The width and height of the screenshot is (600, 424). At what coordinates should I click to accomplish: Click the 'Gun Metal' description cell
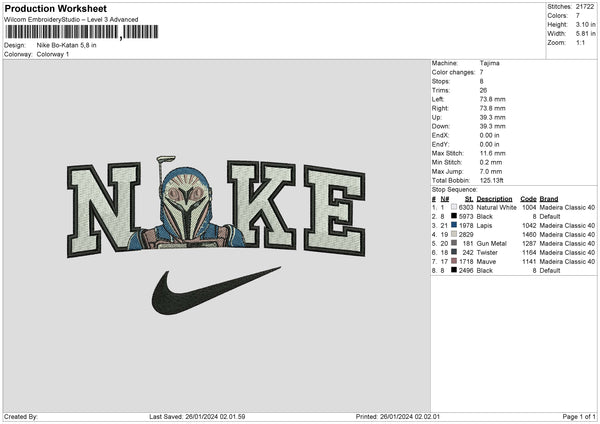[x=491, y=243]
